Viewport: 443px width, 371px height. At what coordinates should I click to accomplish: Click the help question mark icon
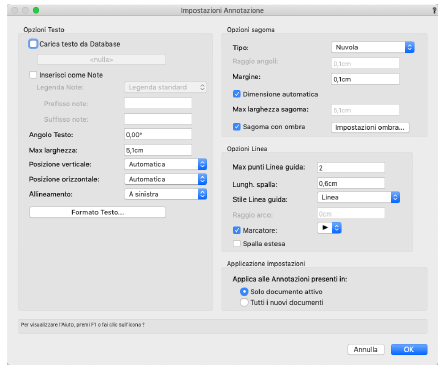point(434,10)
